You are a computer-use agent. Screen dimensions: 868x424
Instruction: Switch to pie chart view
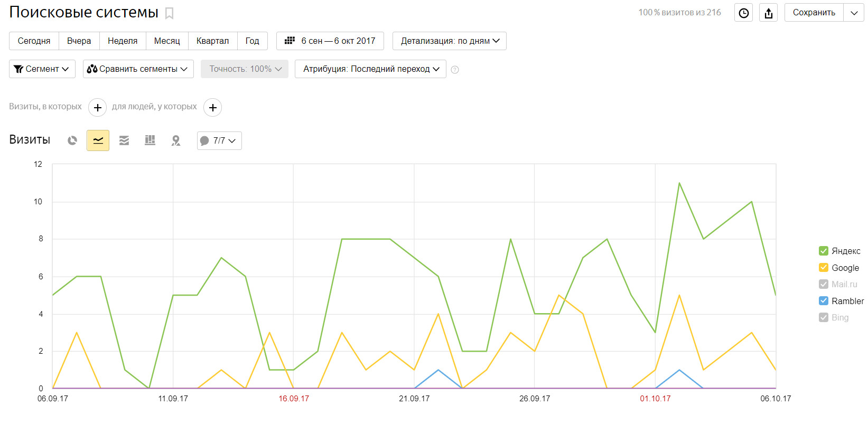click(x=72, y=140)
